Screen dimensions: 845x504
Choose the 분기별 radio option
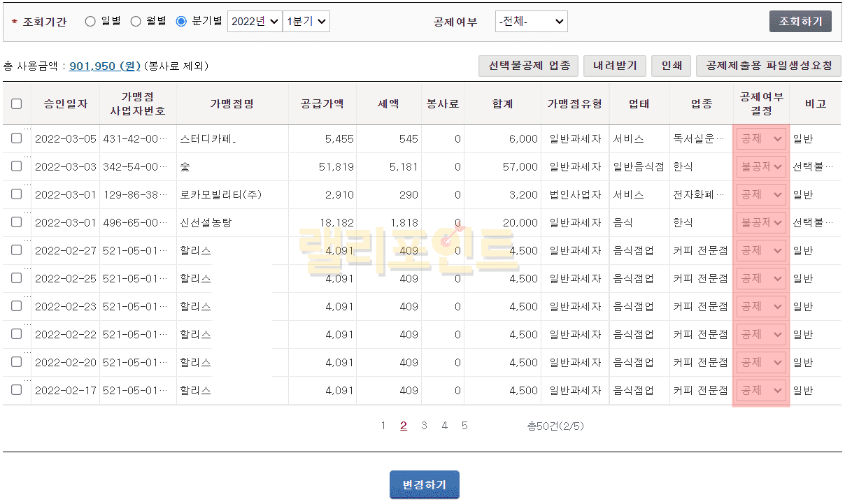point(181,22)
